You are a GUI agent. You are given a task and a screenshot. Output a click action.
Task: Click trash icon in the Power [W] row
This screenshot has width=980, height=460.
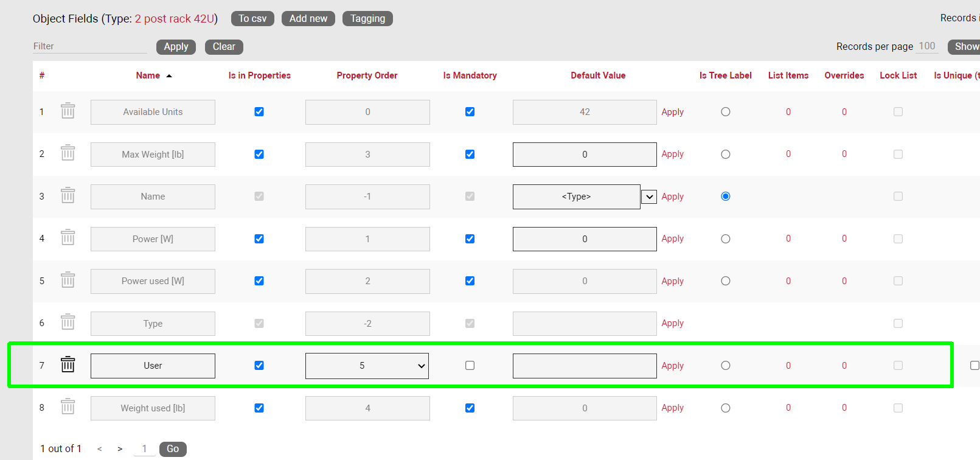click(x=68, y=238)
